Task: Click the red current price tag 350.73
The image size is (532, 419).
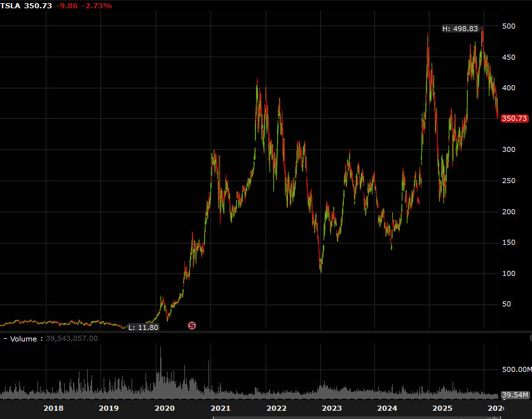Action: (515, 118)
